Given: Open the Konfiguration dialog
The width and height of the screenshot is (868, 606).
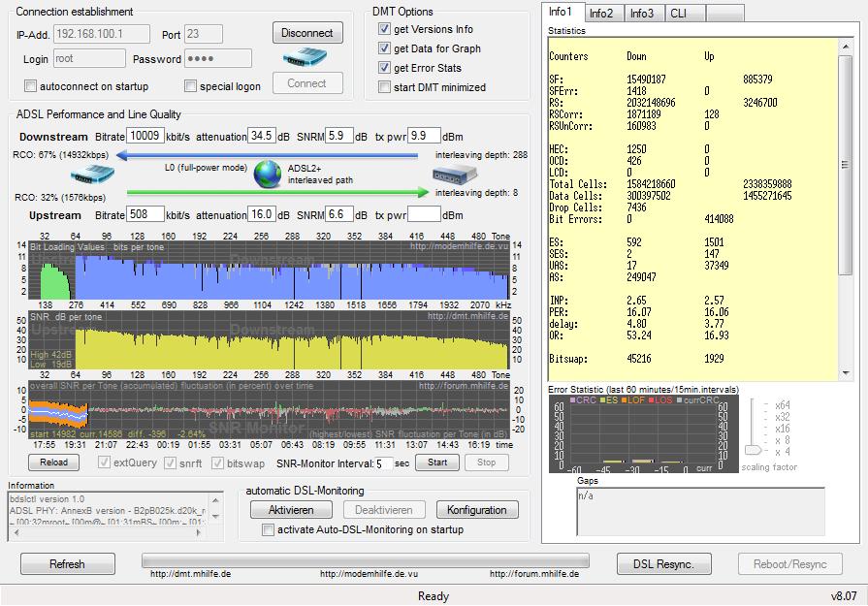Looking at the screenshot, I should (x=477, y=510).
